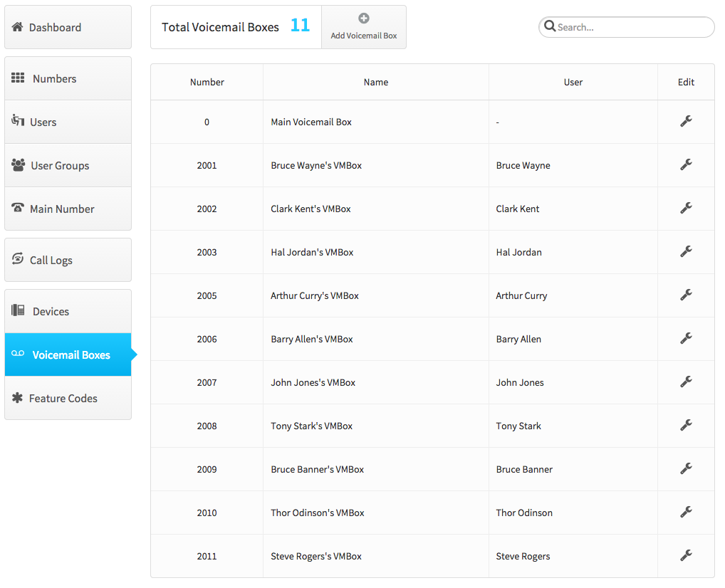Click the Users icon in sidebar

point(18,120)
